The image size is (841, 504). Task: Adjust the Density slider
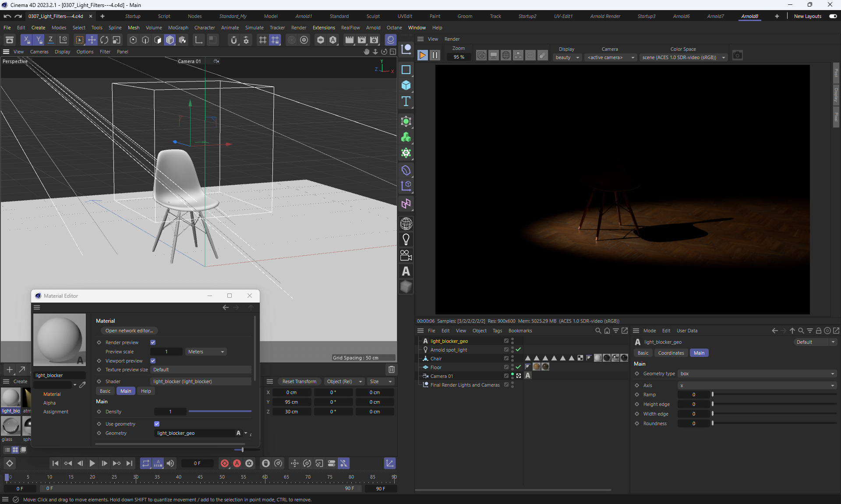point(220,412)
